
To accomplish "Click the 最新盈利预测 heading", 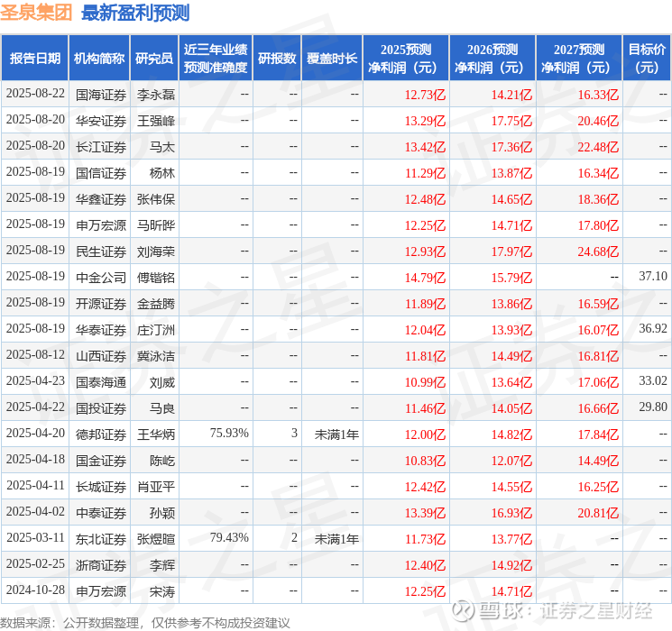I will click(135, 13).
